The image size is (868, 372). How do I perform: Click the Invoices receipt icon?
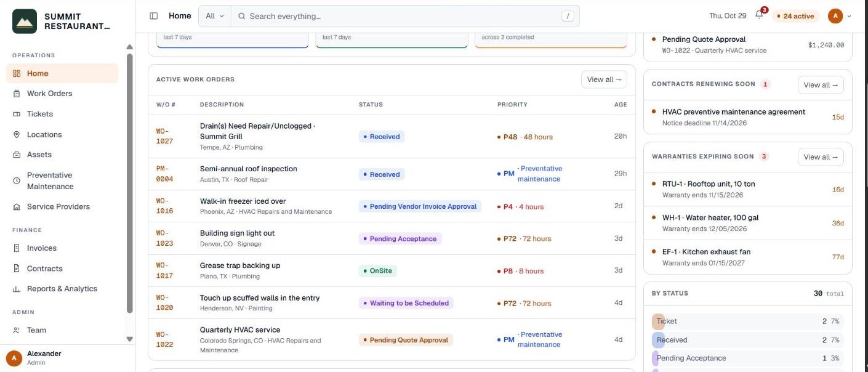[x=17, y=248]
